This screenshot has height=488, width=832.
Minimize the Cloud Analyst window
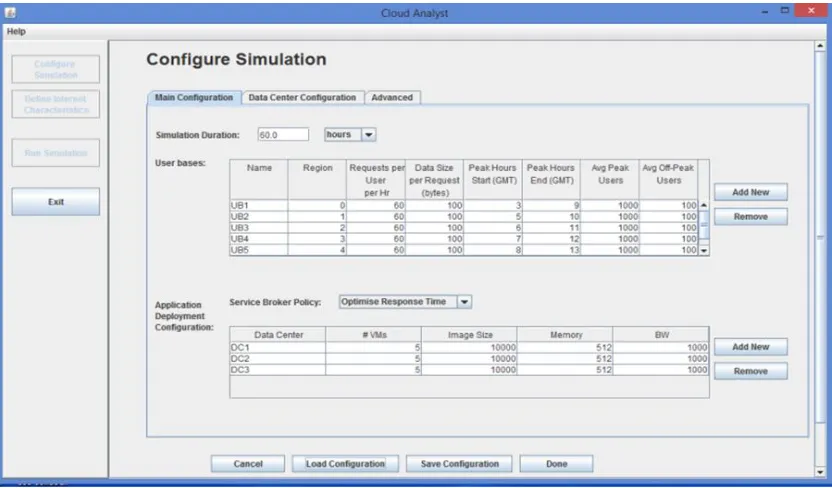(x=765, y=11)
